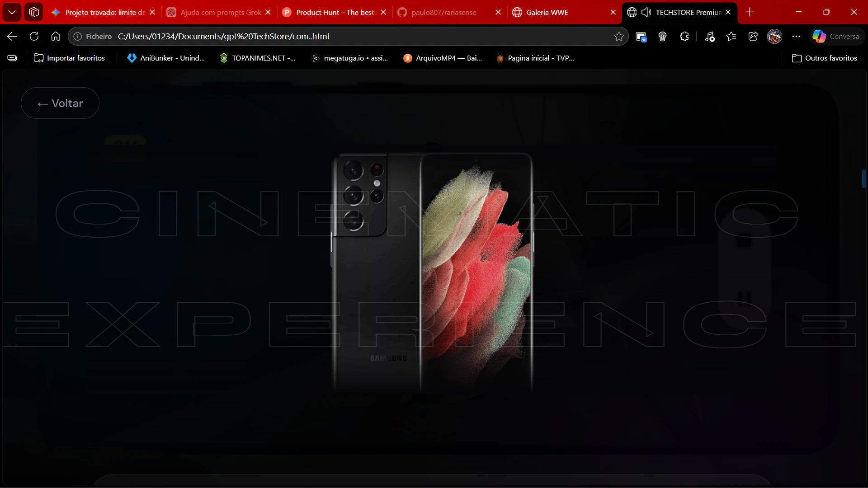Image resolution: width=868 pixels, height=488 pixels.
Task: Close the Projeto travado tab
Action: tap(152, 12)
